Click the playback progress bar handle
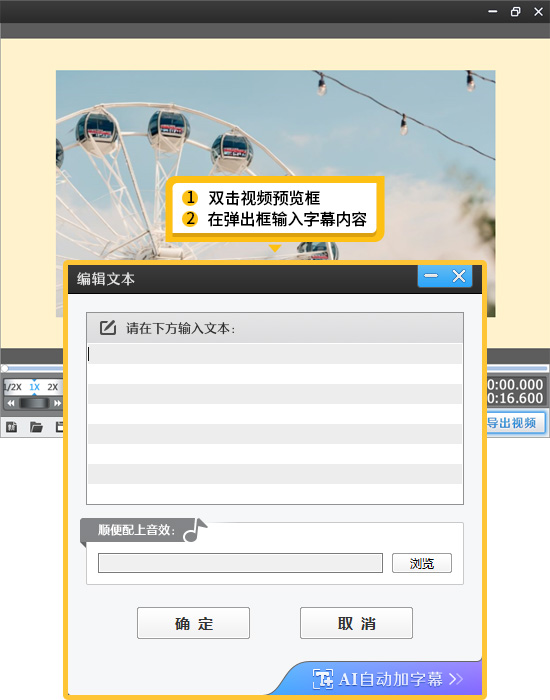This screenshot has height=700, width=550. coord(4,368)
